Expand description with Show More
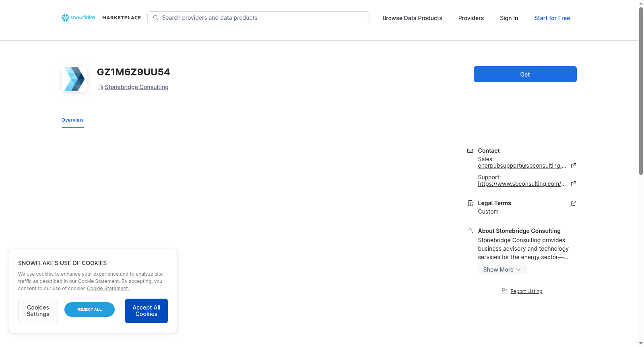This screenshot has width=644, height=347. click(502, 270)
